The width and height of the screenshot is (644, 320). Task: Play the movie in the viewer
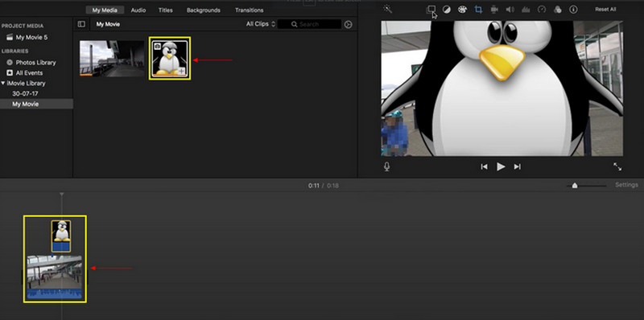click(501, 166)
